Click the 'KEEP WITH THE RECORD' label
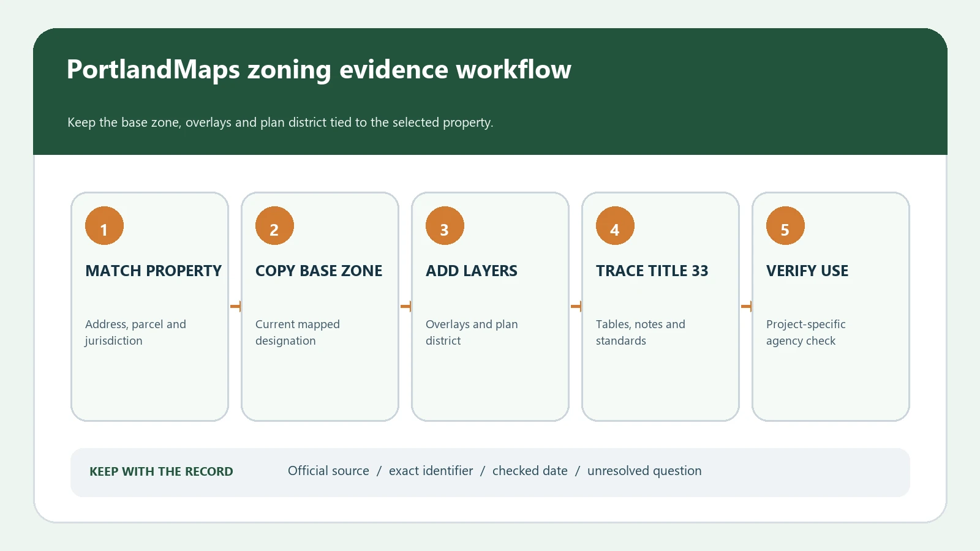 (161, 471)
